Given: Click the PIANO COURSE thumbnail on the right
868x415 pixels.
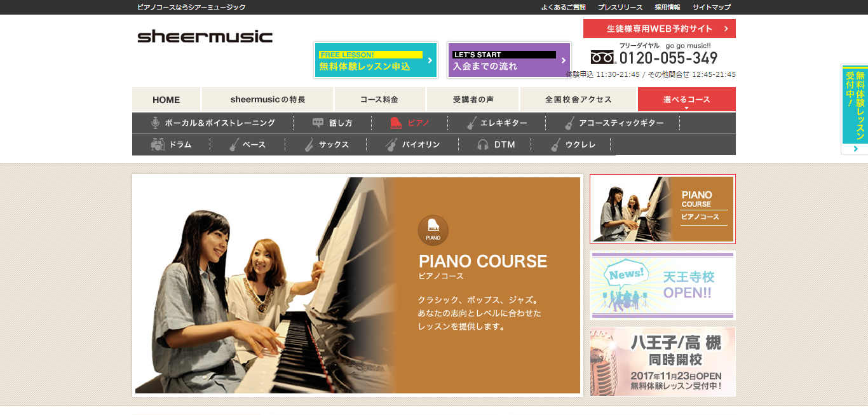Looking at the screenshot, I should (662, 209).
